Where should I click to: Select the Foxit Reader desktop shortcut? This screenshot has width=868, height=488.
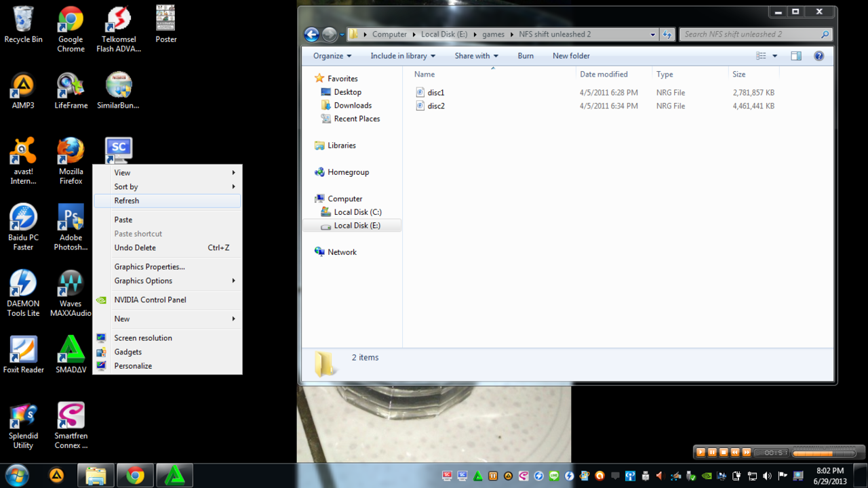23,355
